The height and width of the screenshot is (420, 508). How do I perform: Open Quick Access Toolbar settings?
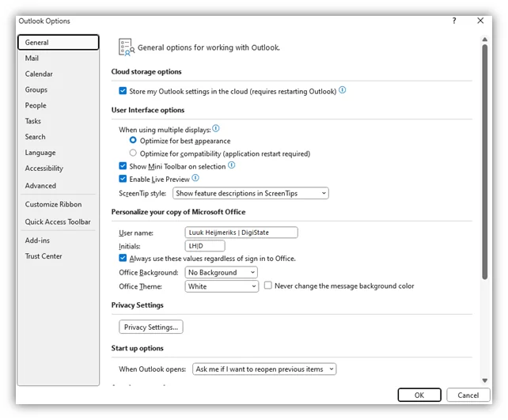pyautogui.click(x=58, y=221)
